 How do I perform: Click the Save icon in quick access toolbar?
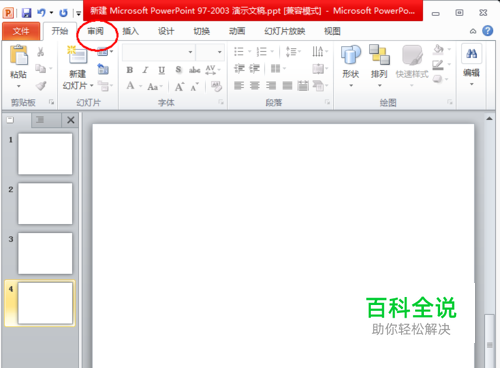point(26,13)
